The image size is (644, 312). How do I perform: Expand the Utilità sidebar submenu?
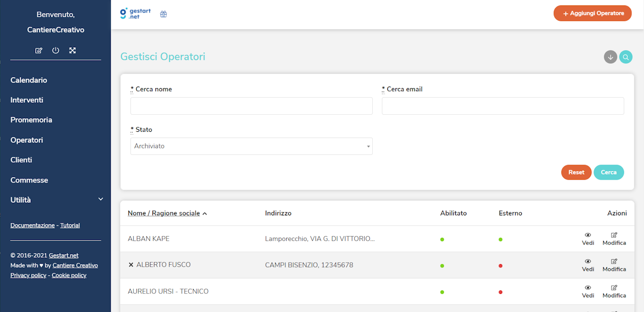click(100, 200)
